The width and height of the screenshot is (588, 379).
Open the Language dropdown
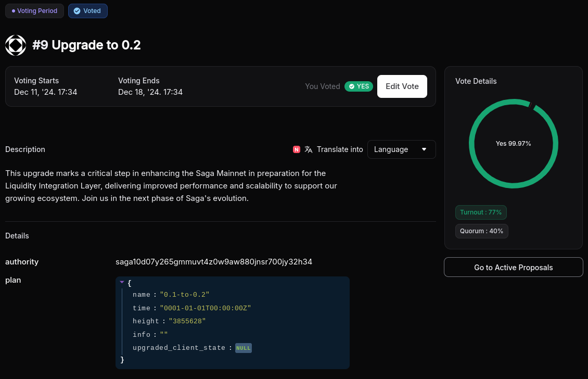(401, 149)
